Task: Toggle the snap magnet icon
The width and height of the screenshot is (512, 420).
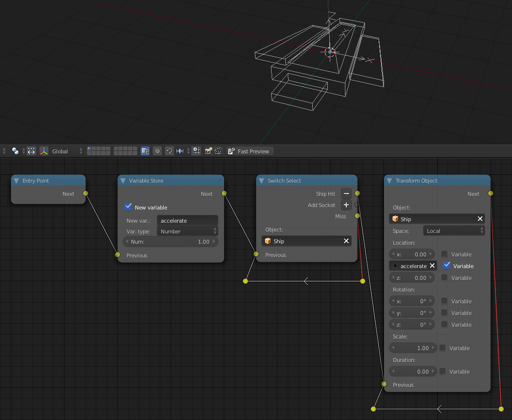Action: [169, 151]
